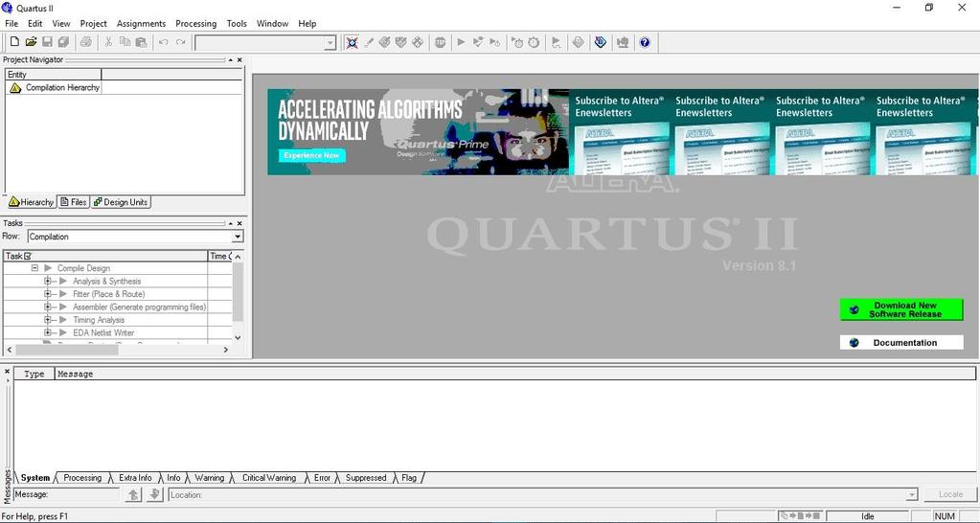Click the Save All stacked disks icon
Screen dimensions: 980x523
point(63,42)
